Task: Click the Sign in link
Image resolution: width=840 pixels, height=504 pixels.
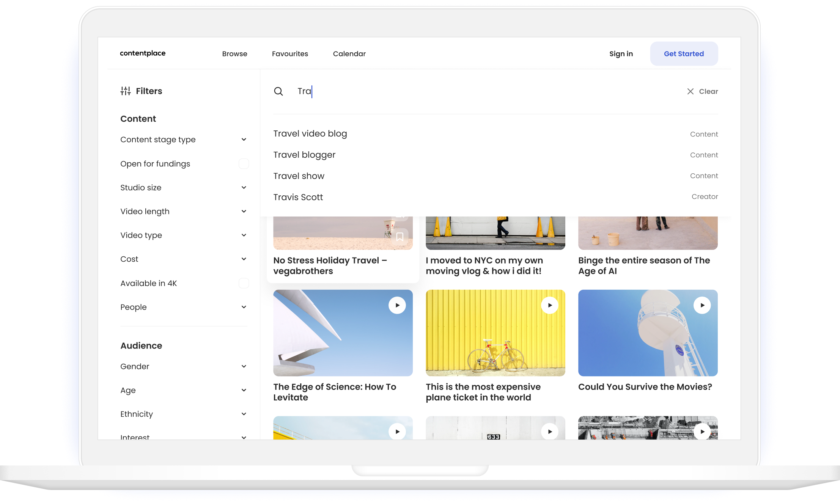Action: point(621,54)
